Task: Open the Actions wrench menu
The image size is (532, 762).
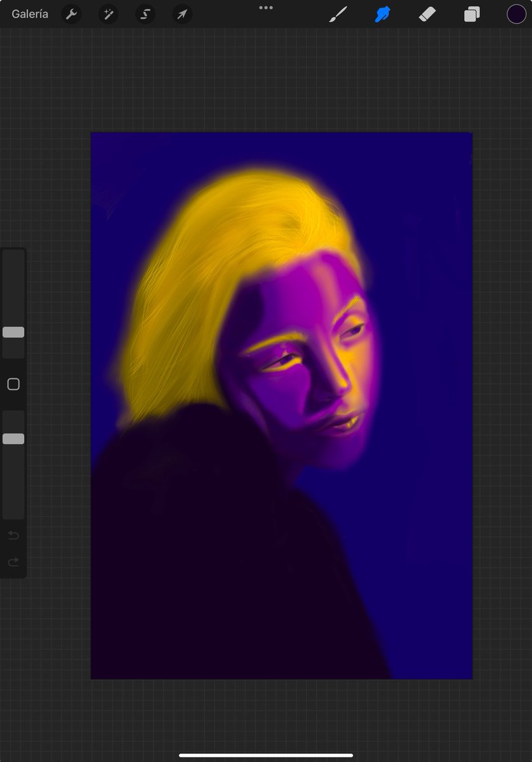Action: 71,14
